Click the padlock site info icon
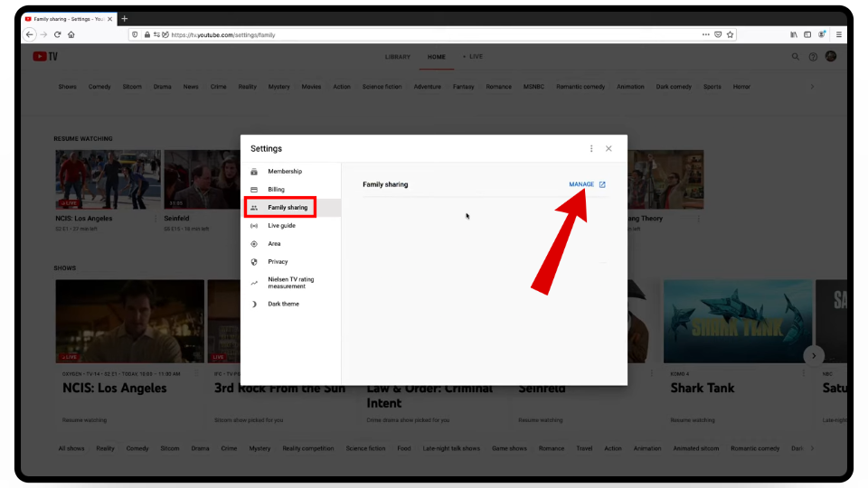This screenshot has height=488, width=868. click(147, 35)
